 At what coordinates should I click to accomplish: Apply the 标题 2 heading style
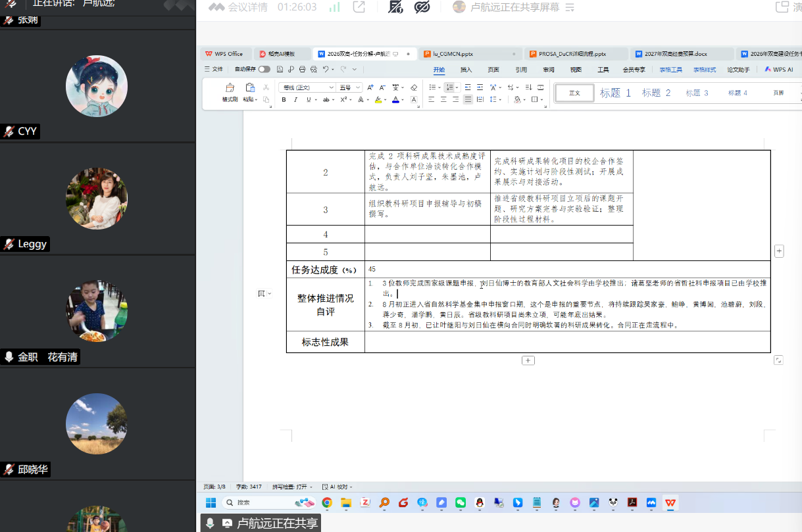pos(657,93)
